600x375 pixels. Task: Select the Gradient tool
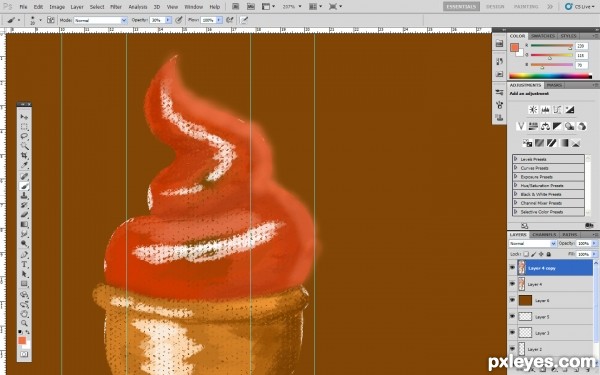pyautogui.click(x=24, y=225)
